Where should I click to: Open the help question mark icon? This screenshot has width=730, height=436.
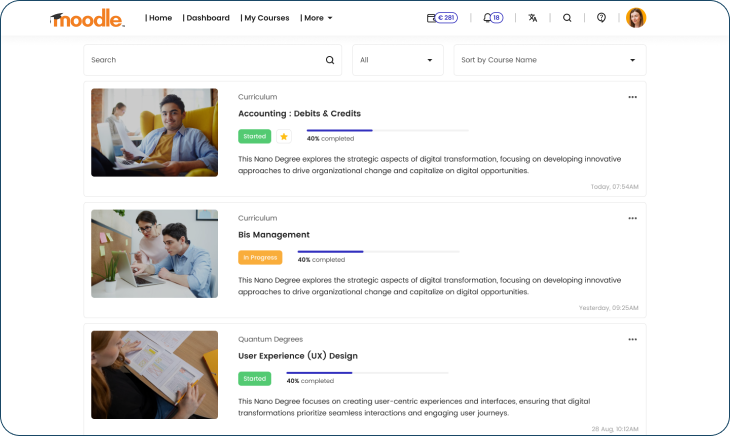(602, 18)
